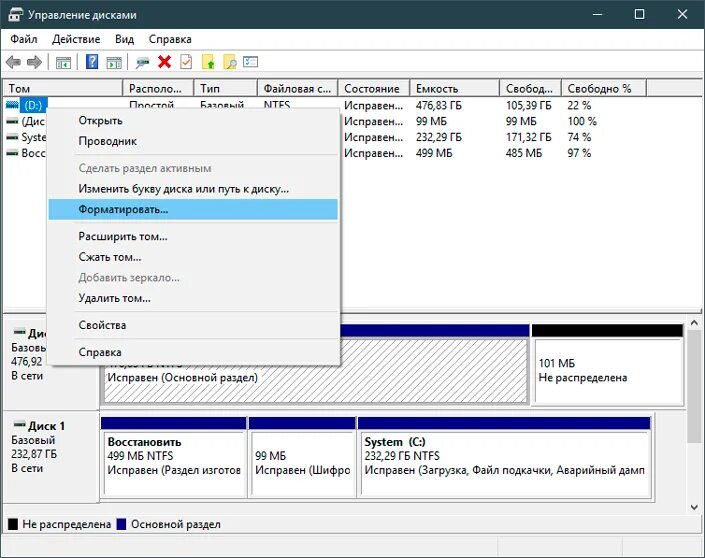Minimize the Управление дисками window
Viewport: 705px width, 558px height.
coord(598,14)
